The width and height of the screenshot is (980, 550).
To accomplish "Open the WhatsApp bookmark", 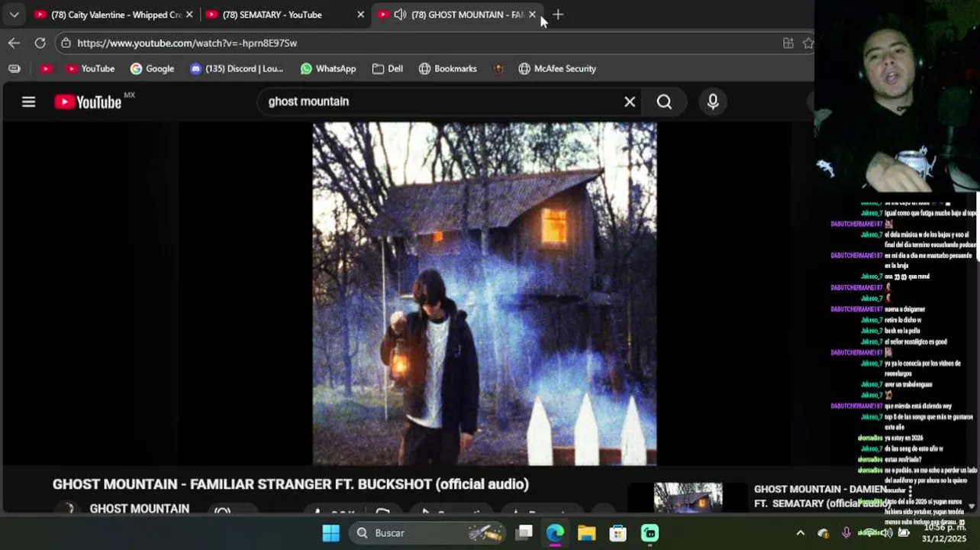I will tap(328, 69).
